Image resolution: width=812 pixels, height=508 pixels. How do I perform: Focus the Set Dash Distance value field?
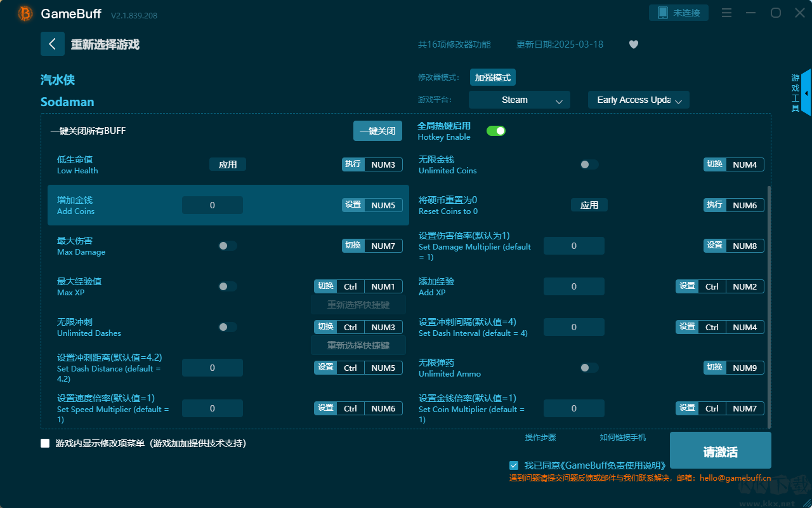point(213,368)
